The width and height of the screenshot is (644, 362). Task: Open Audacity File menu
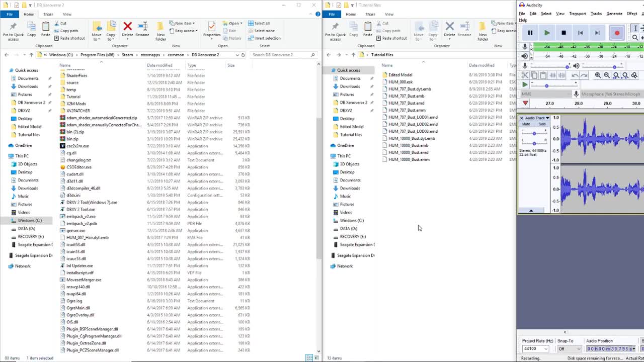tap(522, 14)
